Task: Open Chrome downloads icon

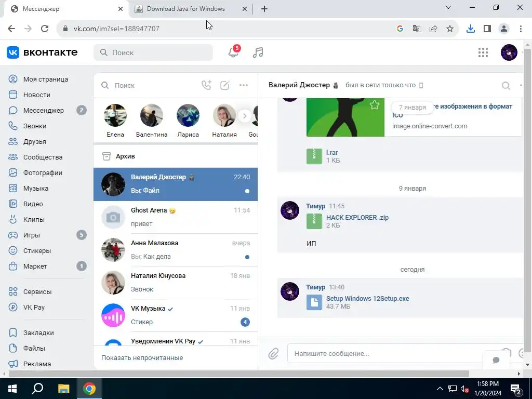Action: point(471,29)
